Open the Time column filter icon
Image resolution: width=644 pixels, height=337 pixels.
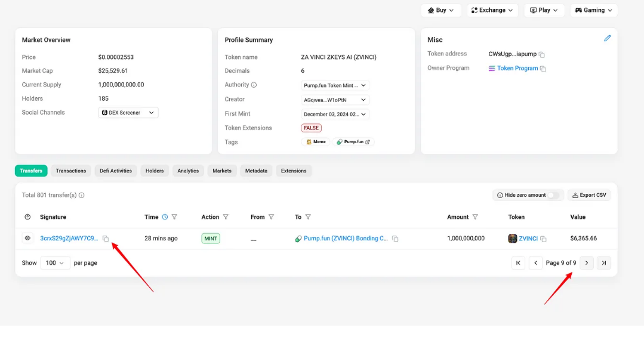174,217
